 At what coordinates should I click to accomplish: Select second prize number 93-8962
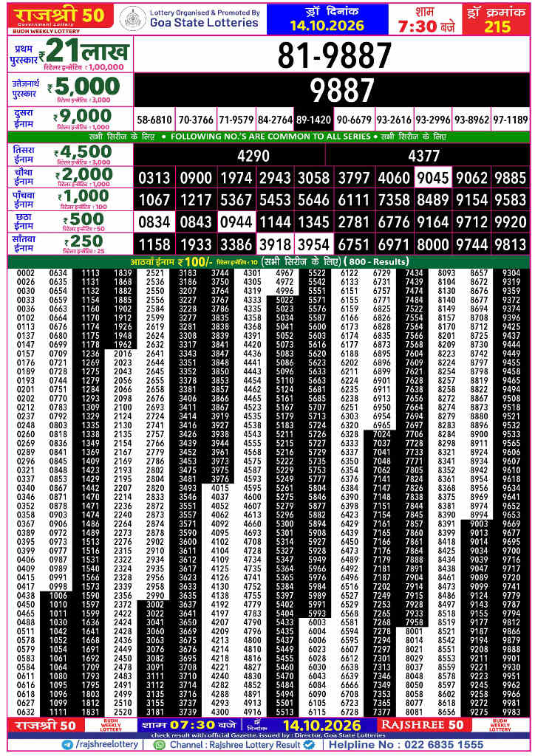tap(471, 120)
